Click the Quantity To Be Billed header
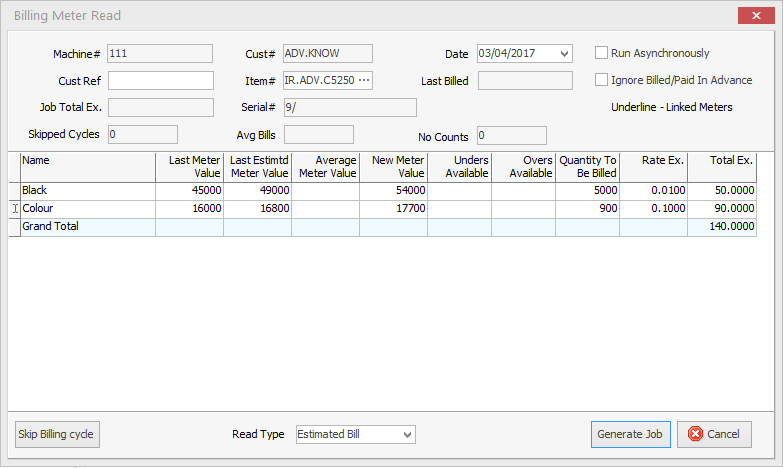Viewport: 783px width, 468px height. pos(587,166)
